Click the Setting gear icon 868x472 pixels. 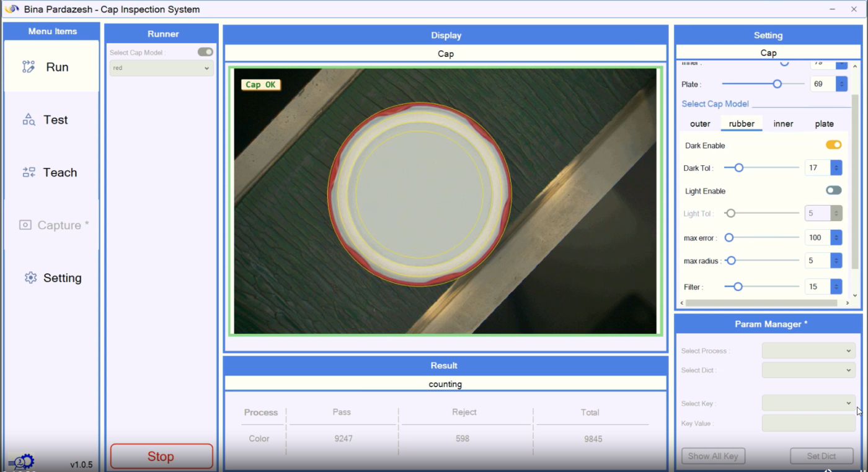click(x=30, y=278)
